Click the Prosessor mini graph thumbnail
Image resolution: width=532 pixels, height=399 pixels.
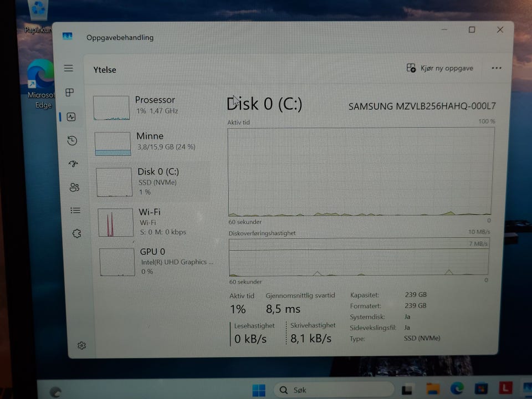pyautogui.click(x=111, y=108)
